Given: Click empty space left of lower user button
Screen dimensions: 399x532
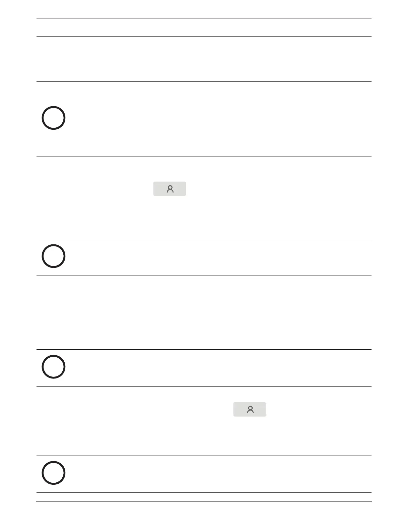Looking at the screenshot, I should (x=134, y=410).
